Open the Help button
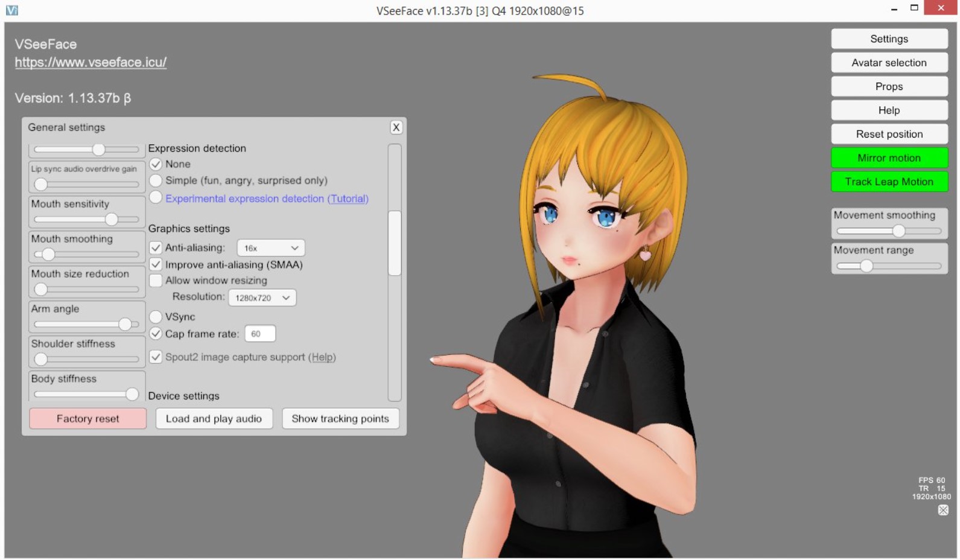The image size is (960, 560). coord(889,110)
